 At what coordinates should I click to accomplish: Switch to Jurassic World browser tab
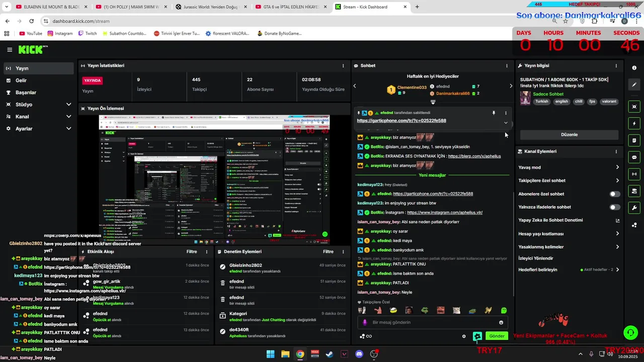(211, 7)
